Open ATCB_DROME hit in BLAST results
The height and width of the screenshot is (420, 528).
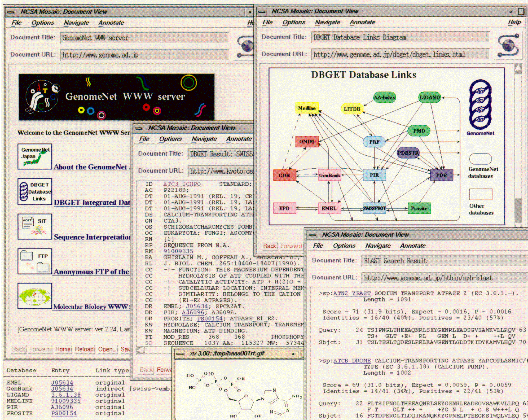point(352,361)
